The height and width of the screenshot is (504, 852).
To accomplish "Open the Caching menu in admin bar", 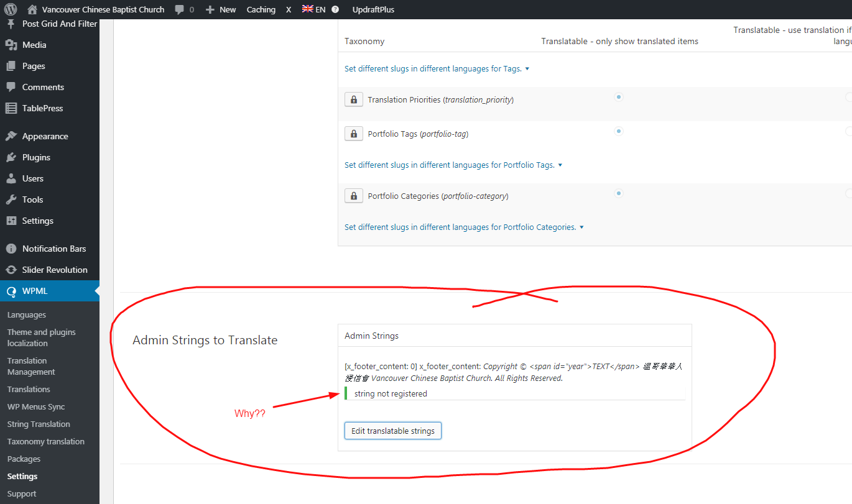I will pyautogui.click(x=261, y=9).
